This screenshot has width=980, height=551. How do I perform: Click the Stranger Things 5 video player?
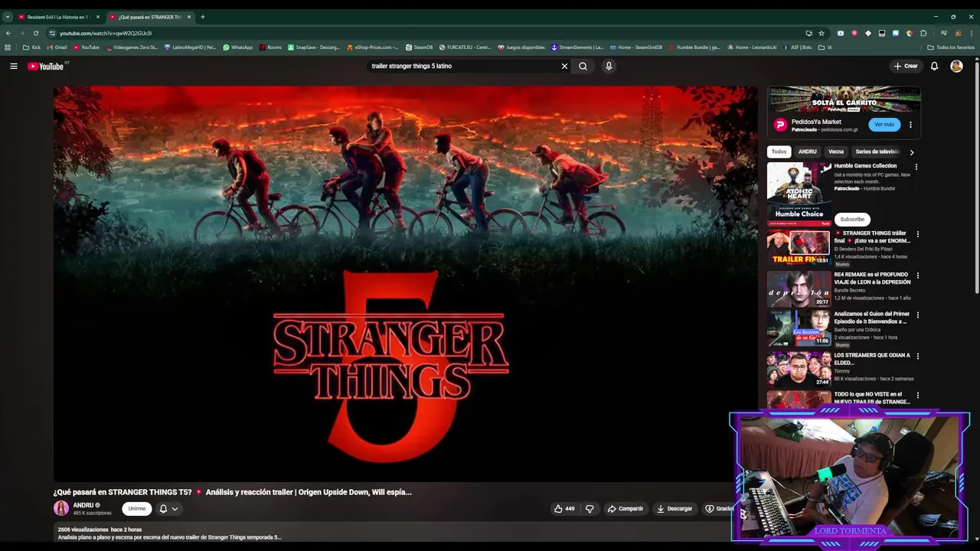(x=405, y=283)
